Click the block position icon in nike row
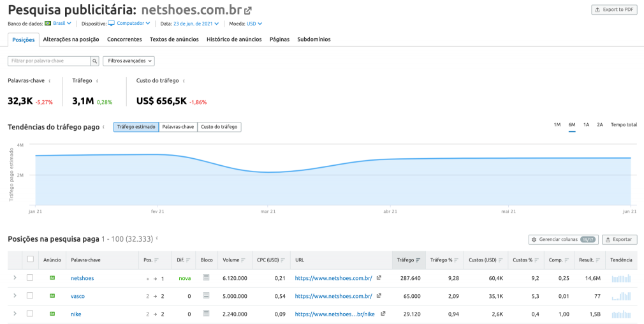Image resolution: width=644 pixels, height=324 pixels. [206, 314]
